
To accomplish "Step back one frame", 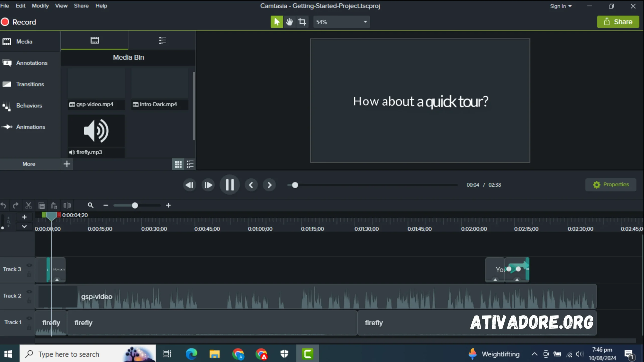I will (189, 185).
